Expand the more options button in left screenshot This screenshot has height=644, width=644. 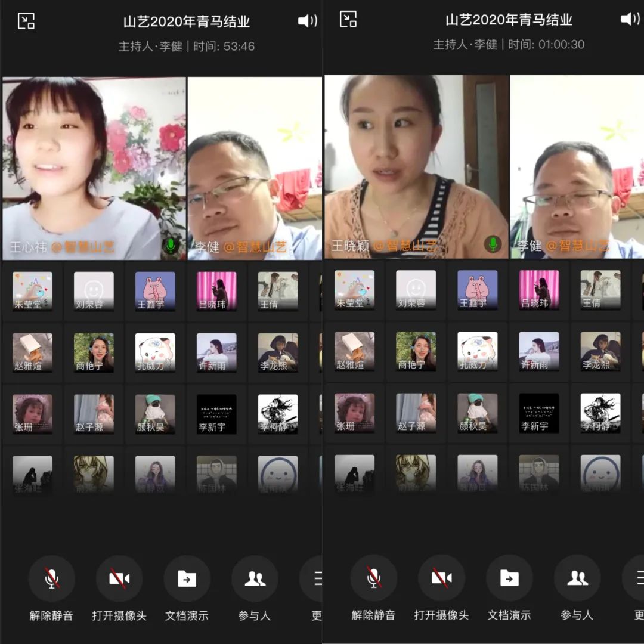[x=315, y=578]
